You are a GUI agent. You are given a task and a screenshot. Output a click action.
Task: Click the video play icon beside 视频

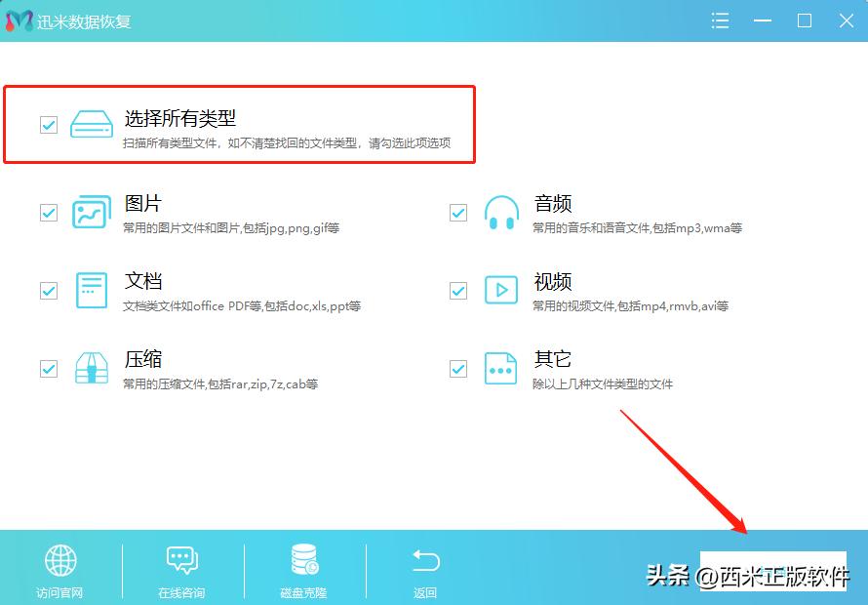coord(500,290)
